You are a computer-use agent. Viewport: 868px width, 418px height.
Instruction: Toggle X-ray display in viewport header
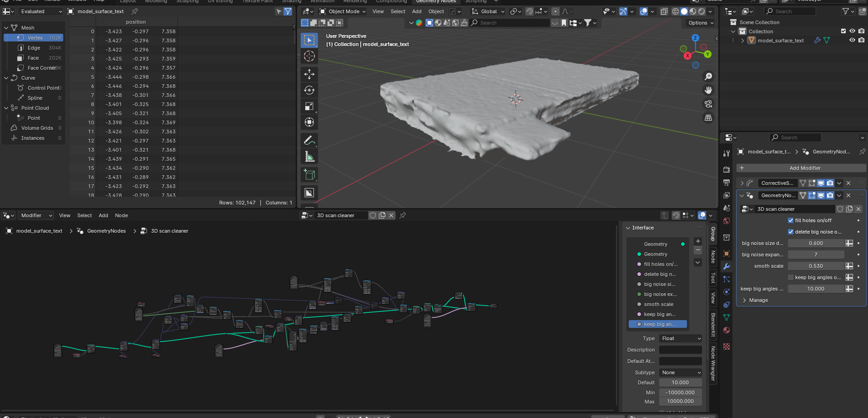coord(664,11)
